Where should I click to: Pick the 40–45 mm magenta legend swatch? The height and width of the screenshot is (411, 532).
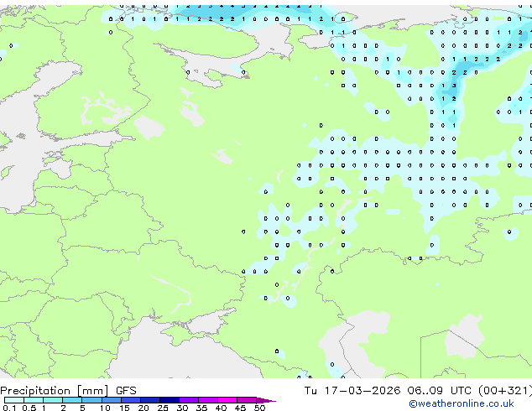[x=227, y=400]
